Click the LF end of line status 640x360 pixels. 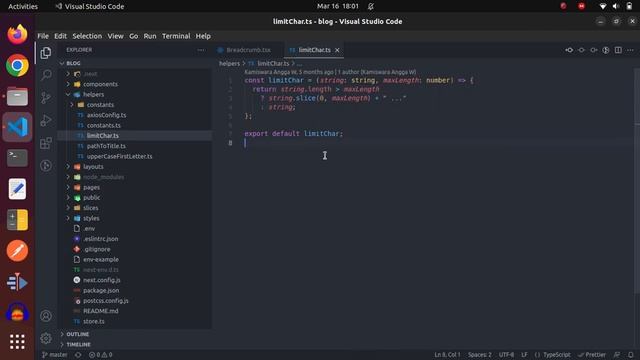click(x=524, y=355)
